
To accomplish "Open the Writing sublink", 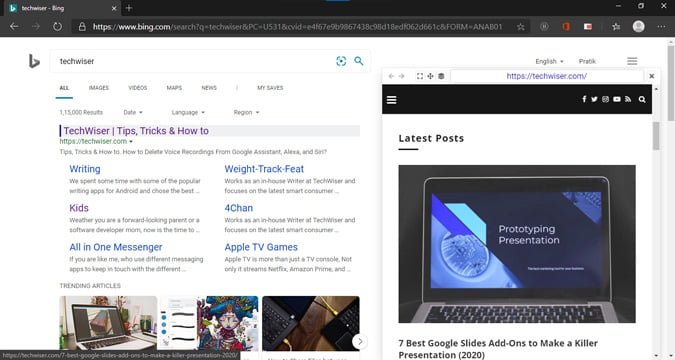I will tap(85, 169).
